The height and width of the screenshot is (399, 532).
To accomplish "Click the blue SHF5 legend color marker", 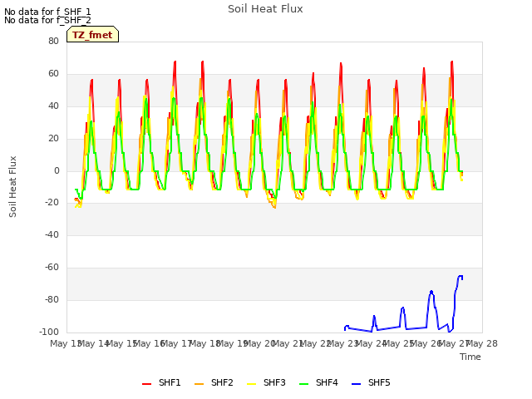I will [357, 384].
